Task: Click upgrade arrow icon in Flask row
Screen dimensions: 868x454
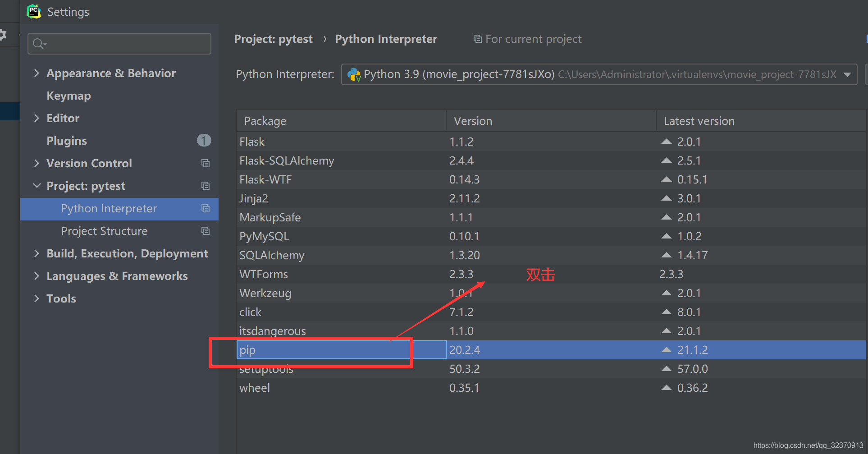Action: pyautogui.click(x=666, y=142)
